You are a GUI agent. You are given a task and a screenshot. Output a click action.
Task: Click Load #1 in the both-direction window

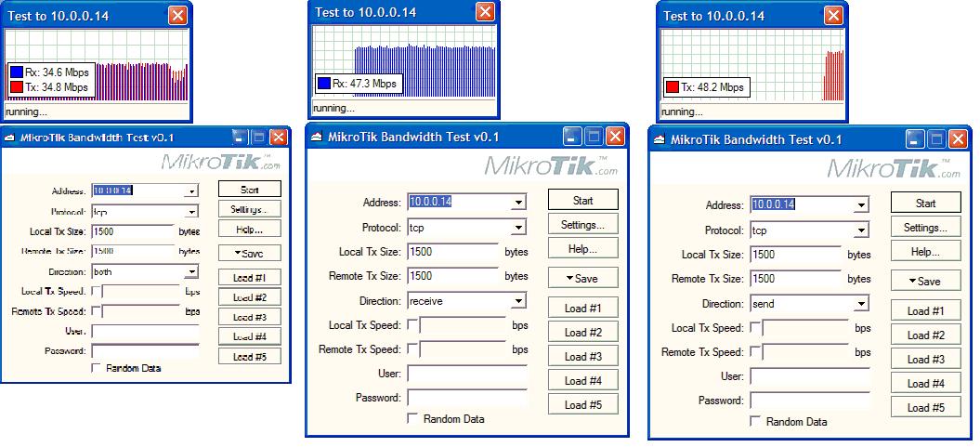pyautogui.click(x=249, y=278)
